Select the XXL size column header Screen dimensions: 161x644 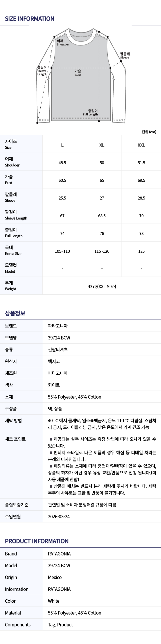[141, 145]
